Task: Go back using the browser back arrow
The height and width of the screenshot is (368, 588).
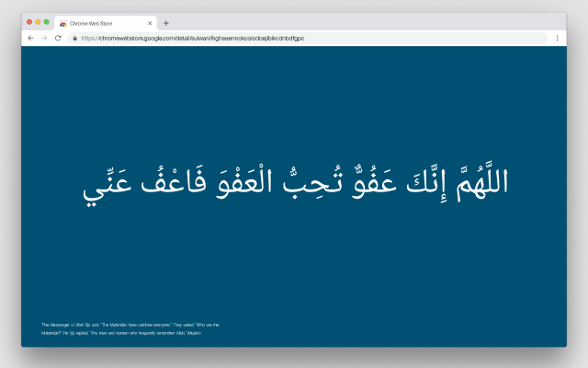Action: 30,38
